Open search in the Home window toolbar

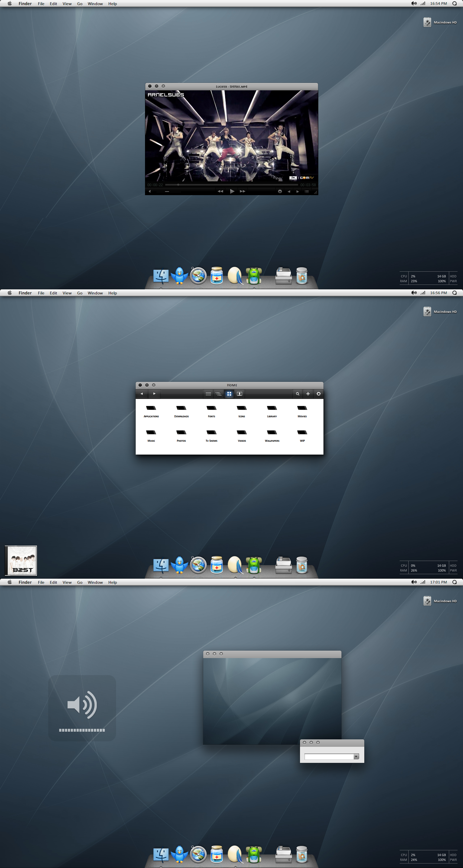(297, 393)
